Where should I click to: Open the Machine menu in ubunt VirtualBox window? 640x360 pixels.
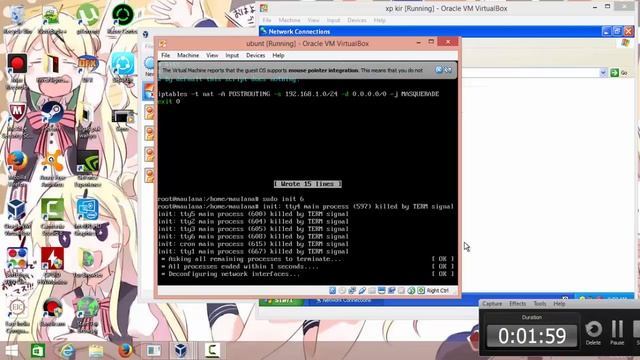tap(188, 56)
